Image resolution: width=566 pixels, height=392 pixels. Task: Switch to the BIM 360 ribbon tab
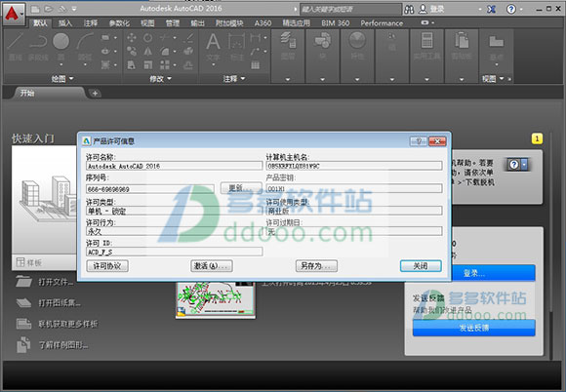(x=336, y=23)
